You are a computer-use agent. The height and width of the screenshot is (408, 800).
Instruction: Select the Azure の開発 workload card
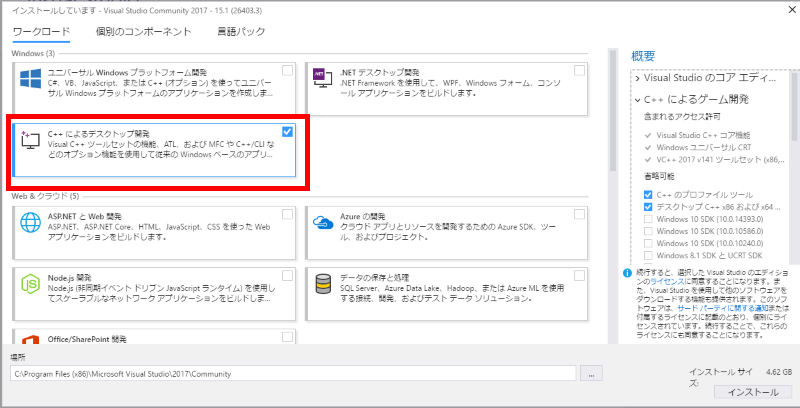[446, 233]
